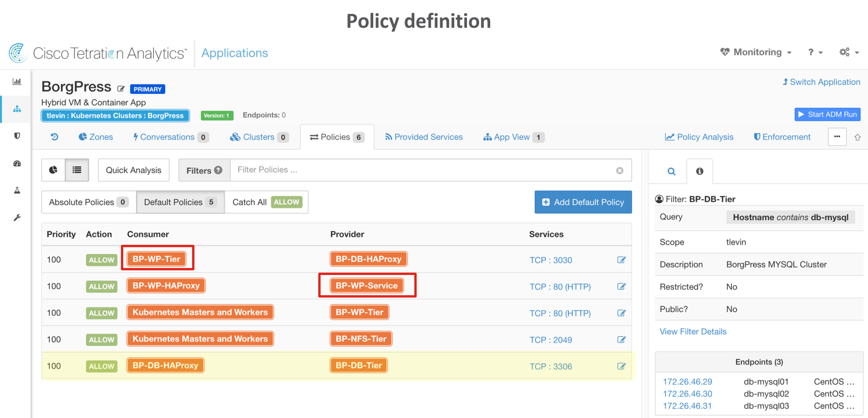Click the bar chart icon in left sidebar

tap(17, 82)
